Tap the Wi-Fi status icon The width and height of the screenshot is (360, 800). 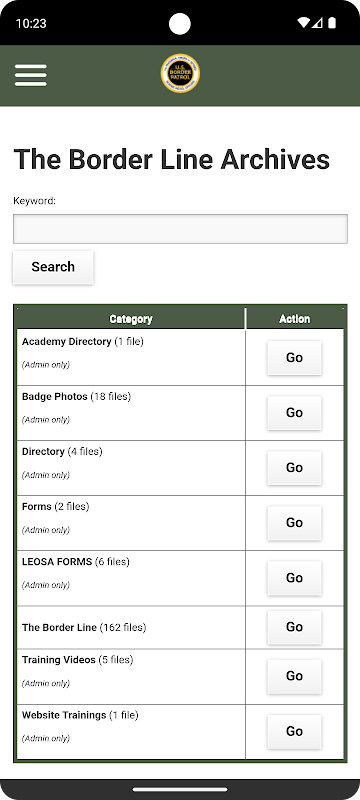coord(303,23)
